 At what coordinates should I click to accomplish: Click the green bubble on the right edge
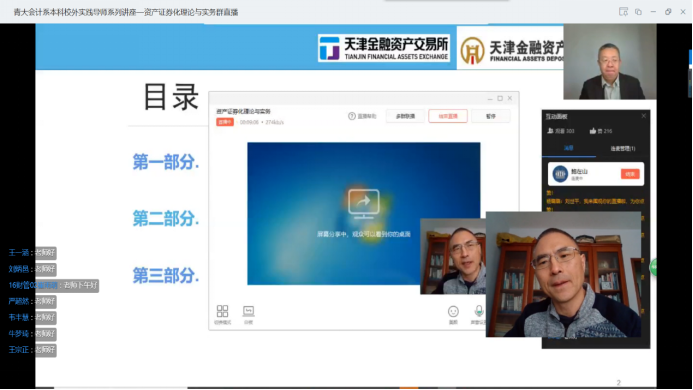click(653, 267)
